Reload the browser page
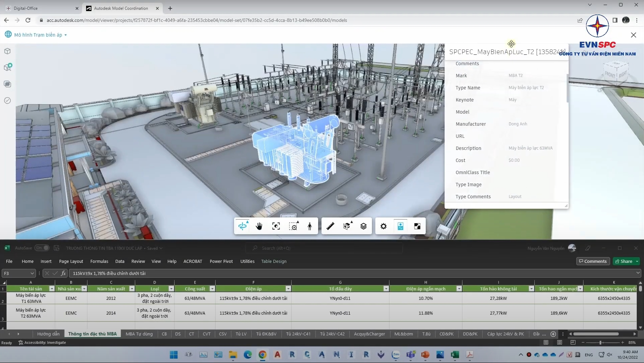Screen dimensions: 644x363 28,20
